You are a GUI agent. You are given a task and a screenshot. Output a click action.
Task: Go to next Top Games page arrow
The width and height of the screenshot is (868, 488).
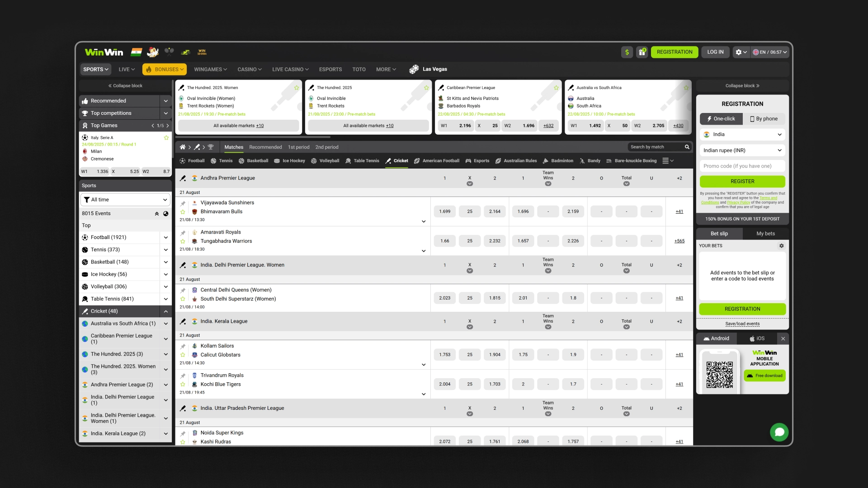tap(168, 126)
